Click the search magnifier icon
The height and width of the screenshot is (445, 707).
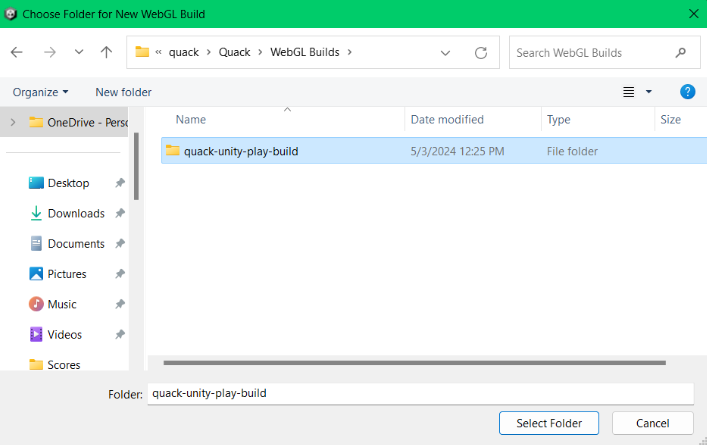tap(681, 53)
